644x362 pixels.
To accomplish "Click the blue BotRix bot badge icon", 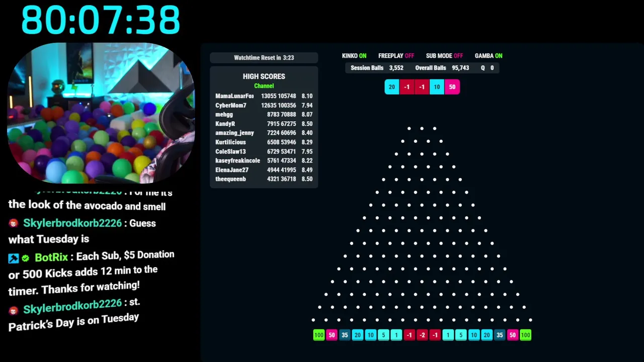I will click(x=14, y=258).
